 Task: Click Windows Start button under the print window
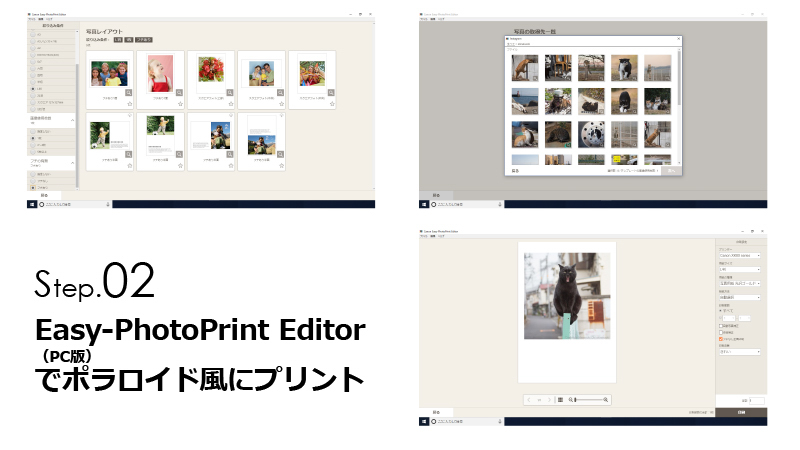point(423,421)
